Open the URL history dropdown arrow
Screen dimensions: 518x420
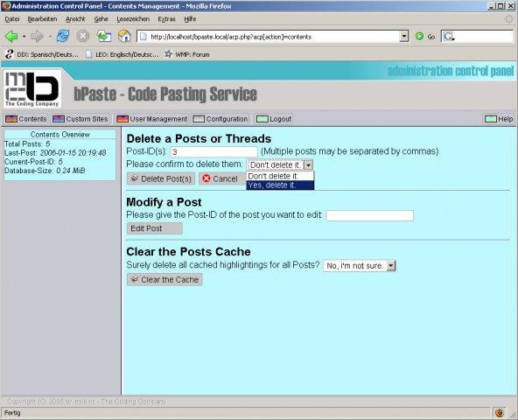point(404,37)
